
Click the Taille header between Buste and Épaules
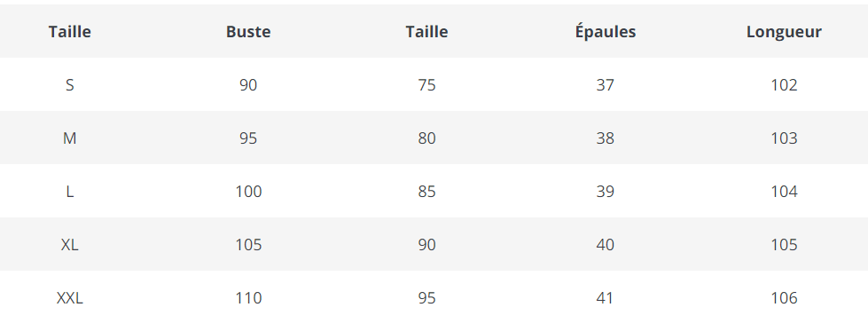coord(426,32)
